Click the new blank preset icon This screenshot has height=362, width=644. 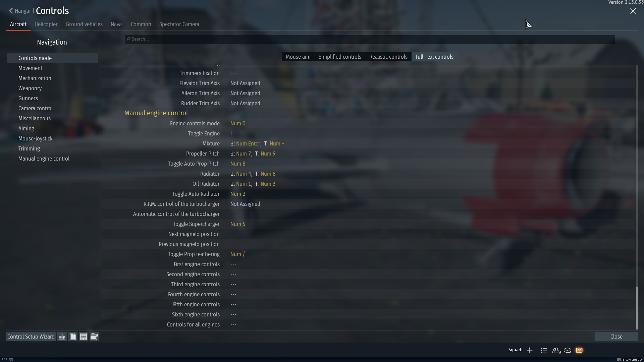(73, 337)
